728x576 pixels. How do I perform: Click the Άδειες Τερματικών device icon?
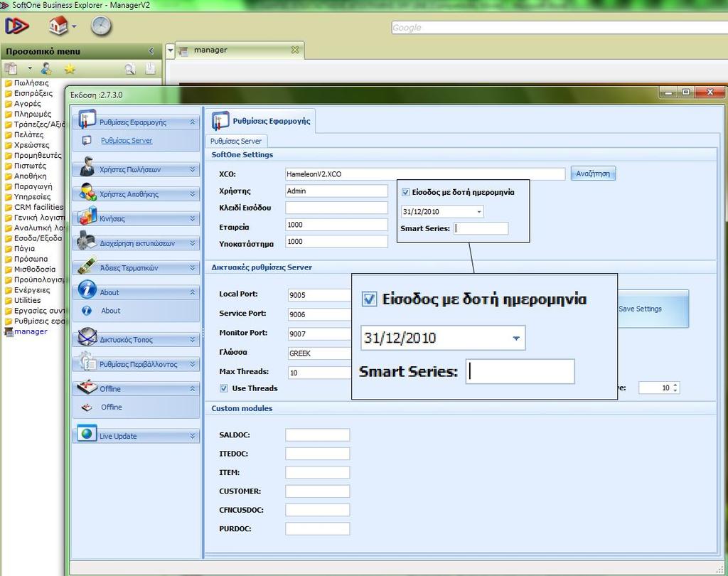(87, 265)
